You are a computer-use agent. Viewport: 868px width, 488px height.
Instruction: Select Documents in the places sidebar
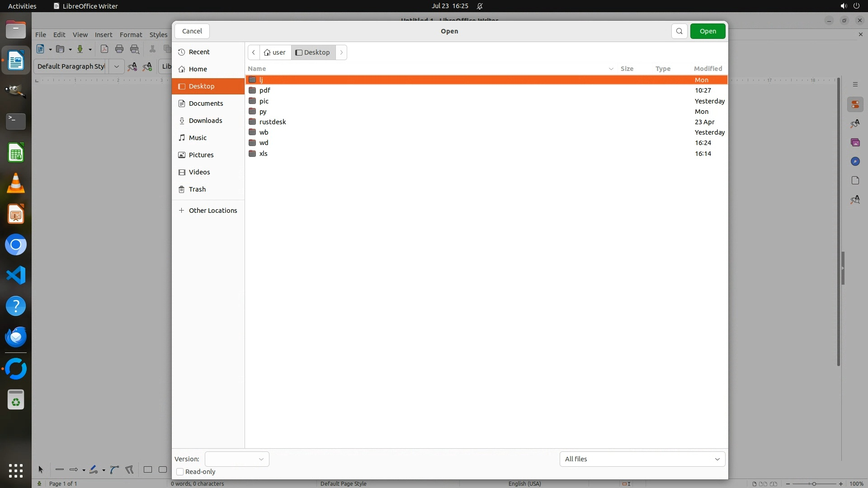pos(206,103)
